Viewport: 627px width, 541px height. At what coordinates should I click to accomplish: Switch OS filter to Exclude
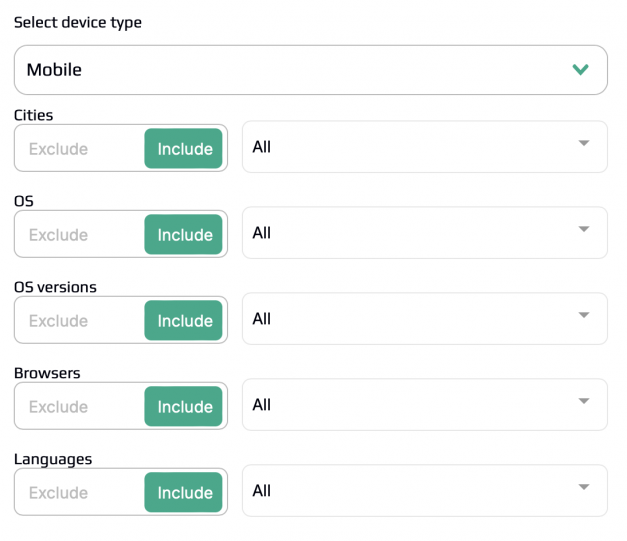(58, 235)
